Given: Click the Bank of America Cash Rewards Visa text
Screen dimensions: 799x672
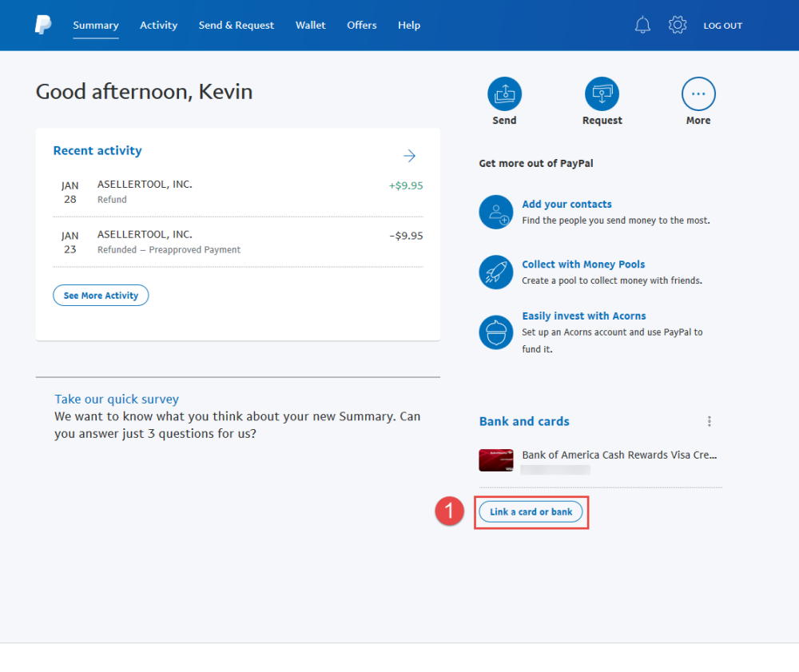Looking at the screenshot, I should [x=619, y=455].
